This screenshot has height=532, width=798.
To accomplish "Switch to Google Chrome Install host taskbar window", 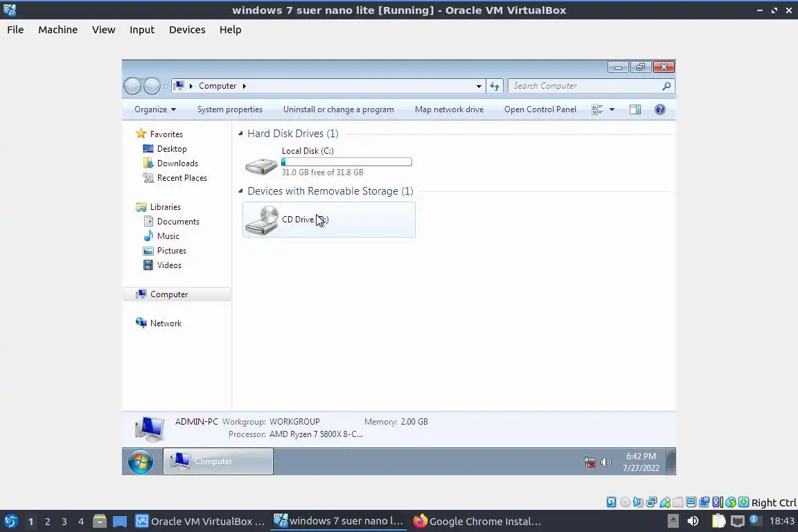I will (477, 522).
